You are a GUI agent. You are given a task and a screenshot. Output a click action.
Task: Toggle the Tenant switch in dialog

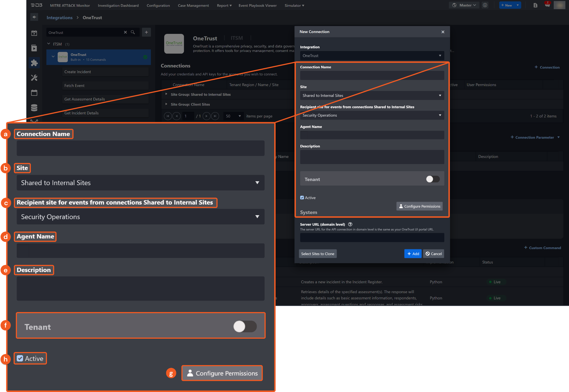pos(433,179)
